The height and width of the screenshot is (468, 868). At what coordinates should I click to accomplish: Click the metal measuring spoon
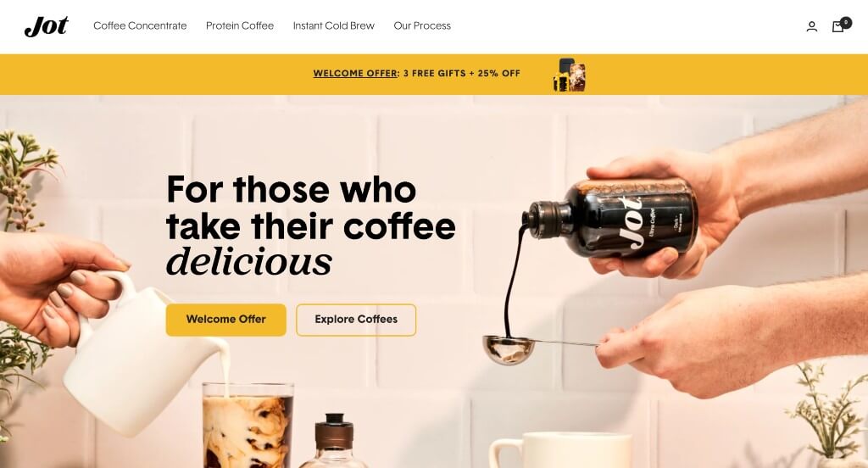(x=540, y=349)
